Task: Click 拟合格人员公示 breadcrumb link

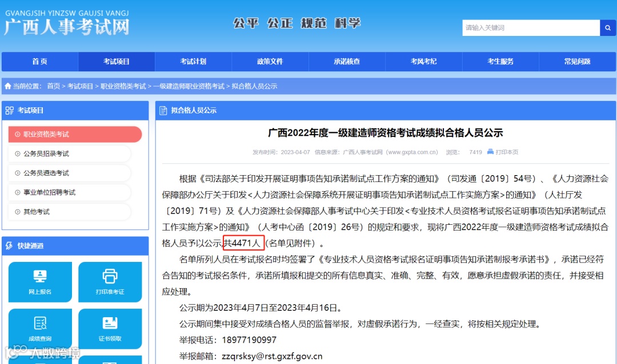Action: [254, 86]
